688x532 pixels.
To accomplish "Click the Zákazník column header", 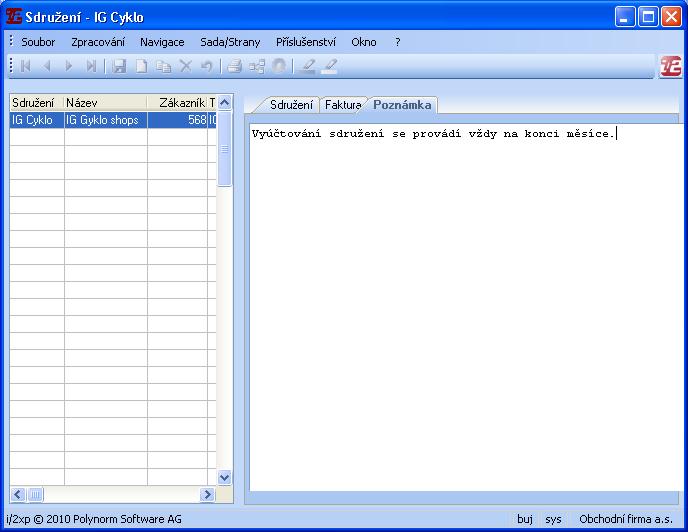I will click(177, 103).
